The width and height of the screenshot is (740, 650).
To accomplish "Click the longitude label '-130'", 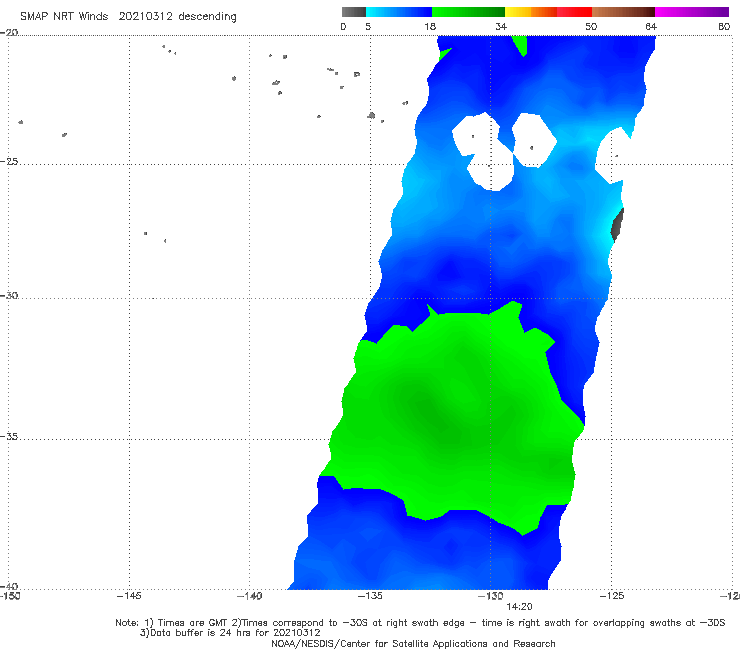I will pyautogui.click(x=490, y=596).
